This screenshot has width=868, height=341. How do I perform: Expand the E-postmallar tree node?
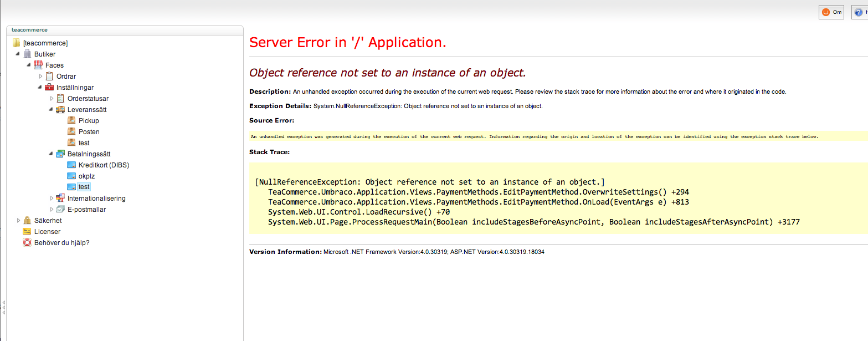52,209
